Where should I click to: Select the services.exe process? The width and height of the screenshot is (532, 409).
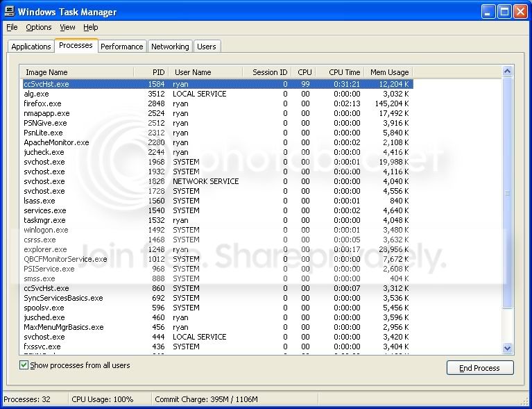pyautogui.click(x=218, y=210)
